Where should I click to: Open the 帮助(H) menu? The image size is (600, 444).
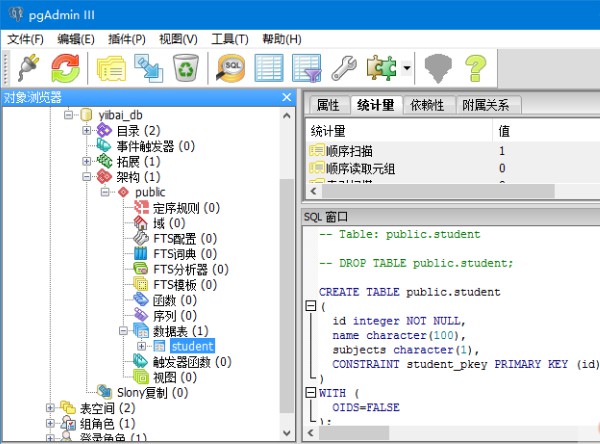[282, 39]
